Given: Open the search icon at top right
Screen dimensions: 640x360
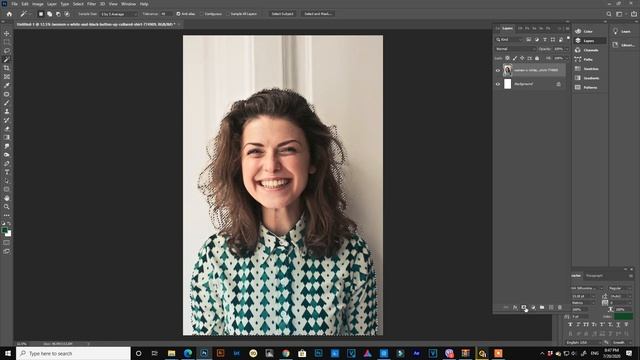Looking at the screenshot, I should click(609, 14).
